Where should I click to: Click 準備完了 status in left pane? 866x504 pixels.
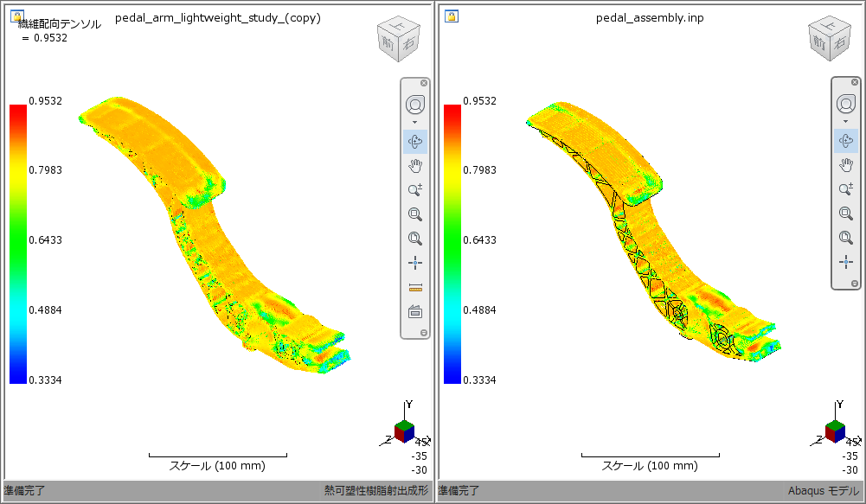pyautogui.click(x=25, y=490)
